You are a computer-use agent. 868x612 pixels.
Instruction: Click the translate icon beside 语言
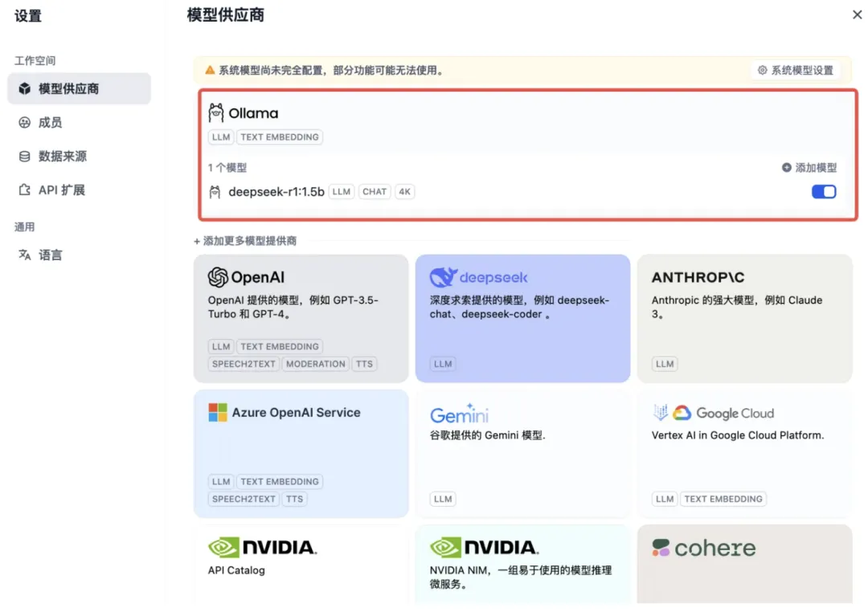(24, 255)
